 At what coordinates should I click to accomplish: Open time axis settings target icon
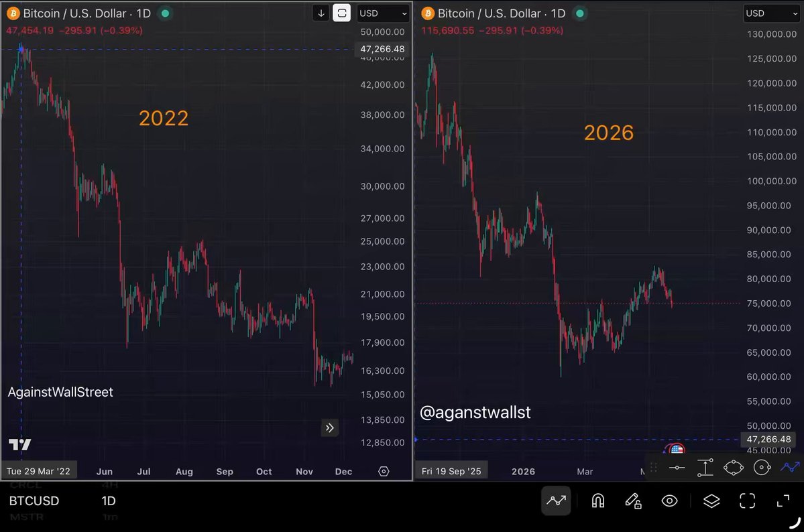pyautogui.click(x=384, y=471)
